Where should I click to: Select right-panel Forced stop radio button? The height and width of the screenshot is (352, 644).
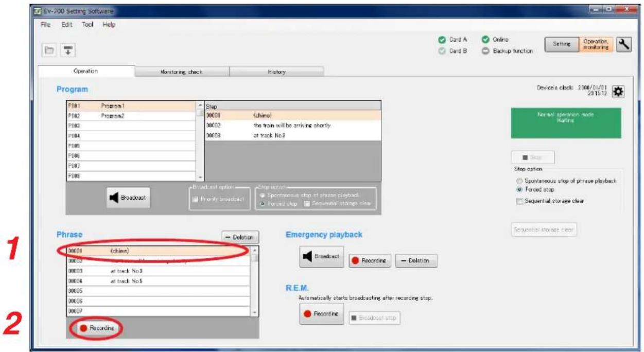pyautogui.click(x=518, y=189)
